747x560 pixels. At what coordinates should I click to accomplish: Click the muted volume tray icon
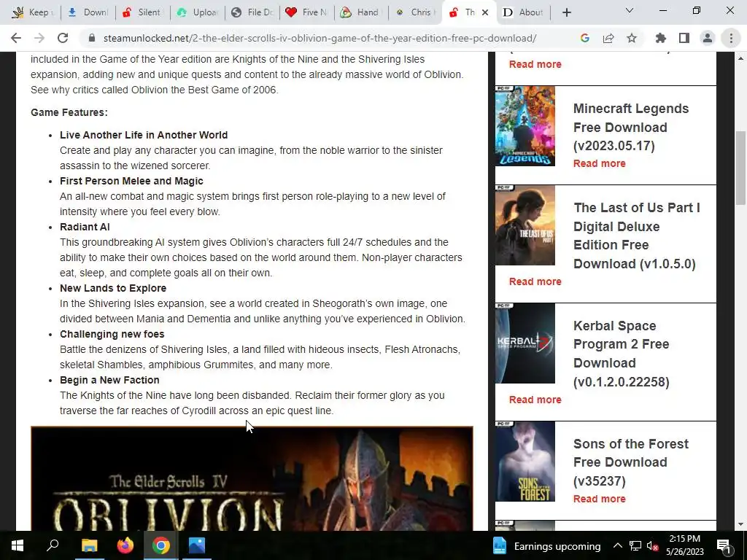tap(652, 545)
